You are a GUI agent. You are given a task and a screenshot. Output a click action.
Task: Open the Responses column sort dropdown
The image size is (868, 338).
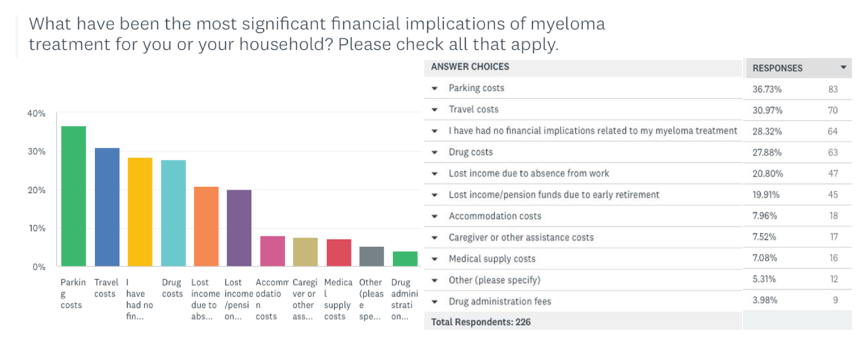point(844,67)
